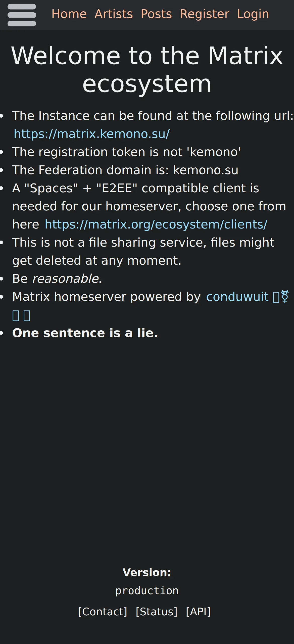Screen dimensions: 294x644
Task: Click the italic word 'reasonable'
Action: pos(65,279)
